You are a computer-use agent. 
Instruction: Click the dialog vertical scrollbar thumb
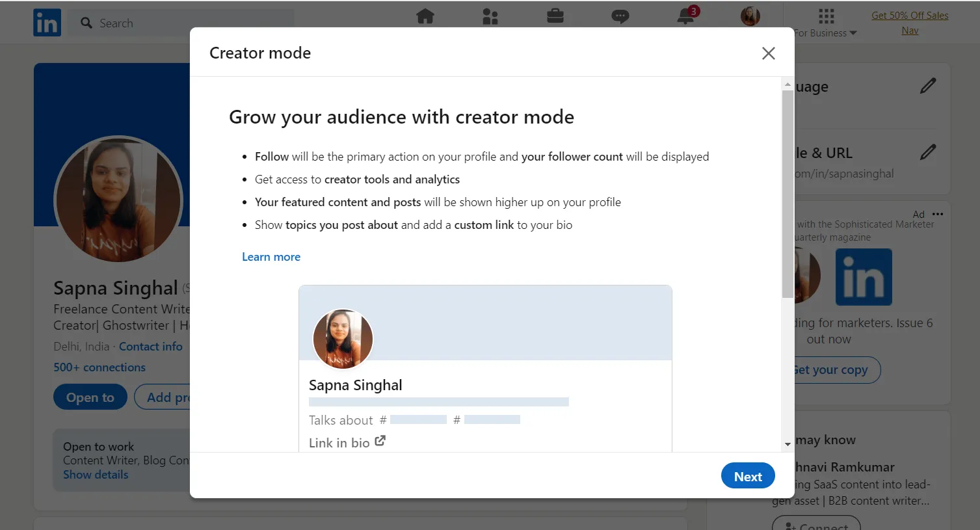[788, 194]
